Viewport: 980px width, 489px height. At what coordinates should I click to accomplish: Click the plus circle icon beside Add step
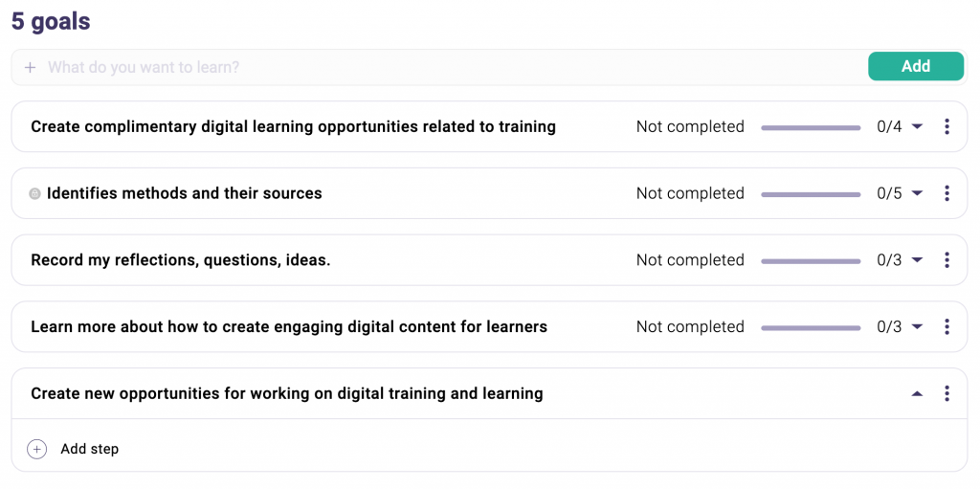pyautogui.click(x=36, y=449)
